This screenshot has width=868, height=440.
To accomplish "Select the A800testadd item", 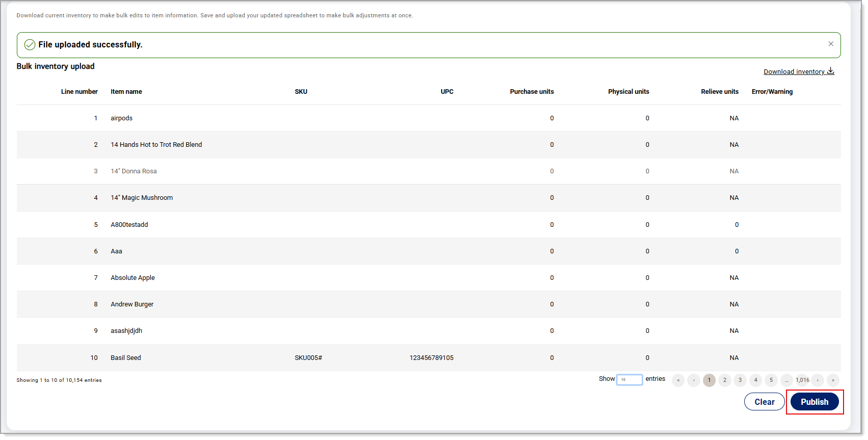I will pos(129,225).
